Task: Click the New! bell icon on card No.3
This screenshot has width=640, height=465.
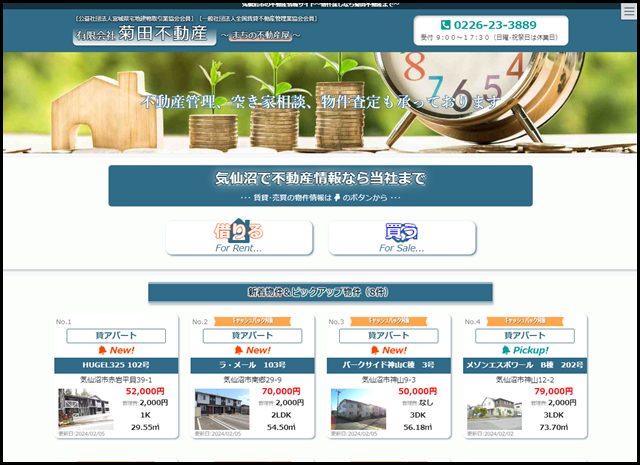Action: pos(375,350)
